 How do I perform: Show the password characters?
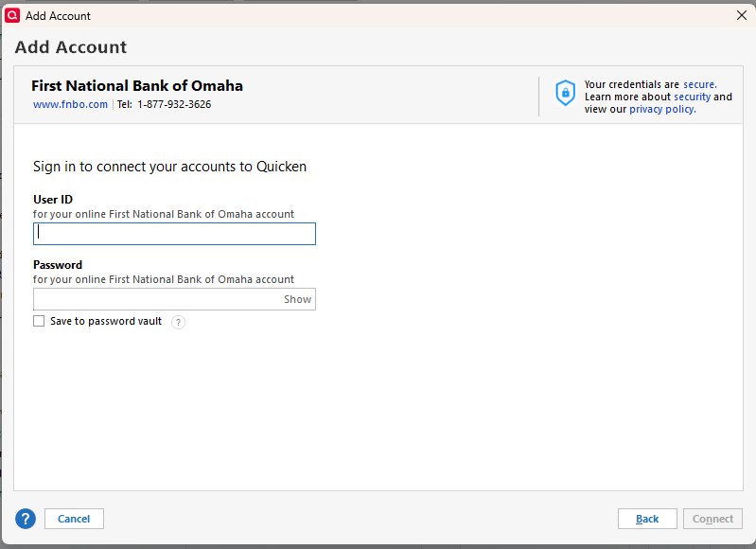tap(297, 299)
